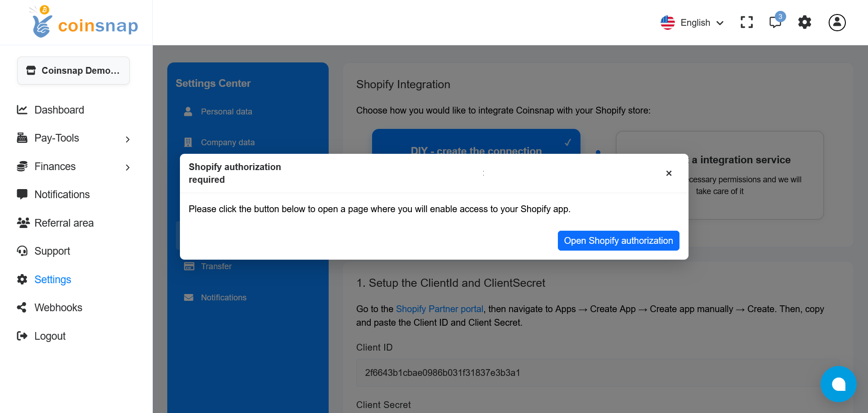
Task: Click the Client ID input field
Action: (597, 373)
